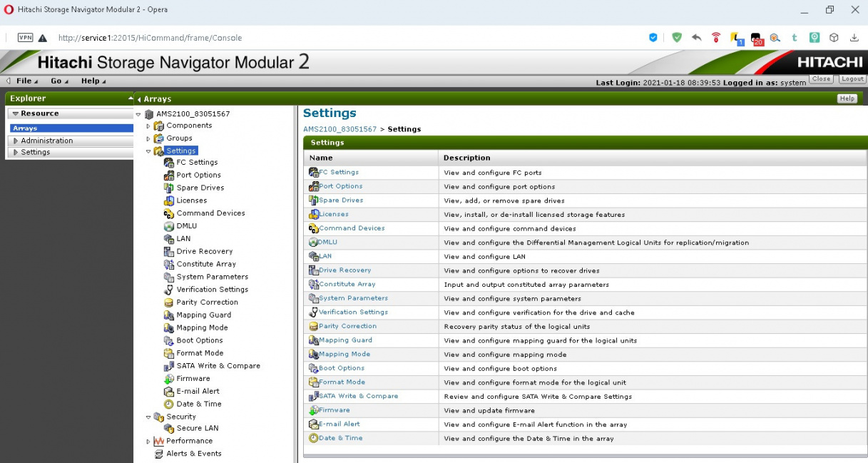Image resolution: width=868 pixels, height=463 pixels.
Task: Open Drive Recovery link in table
Action: [345, 270]
